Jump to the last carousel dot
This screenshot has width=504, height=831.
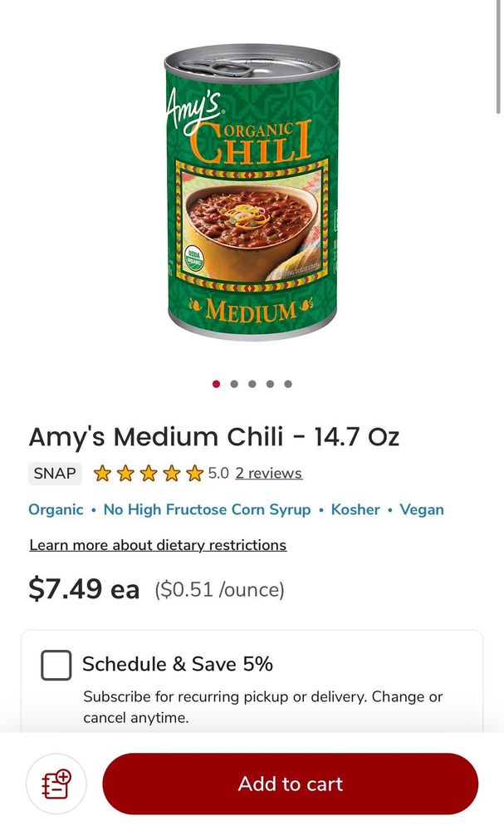[x=288, y=384]
